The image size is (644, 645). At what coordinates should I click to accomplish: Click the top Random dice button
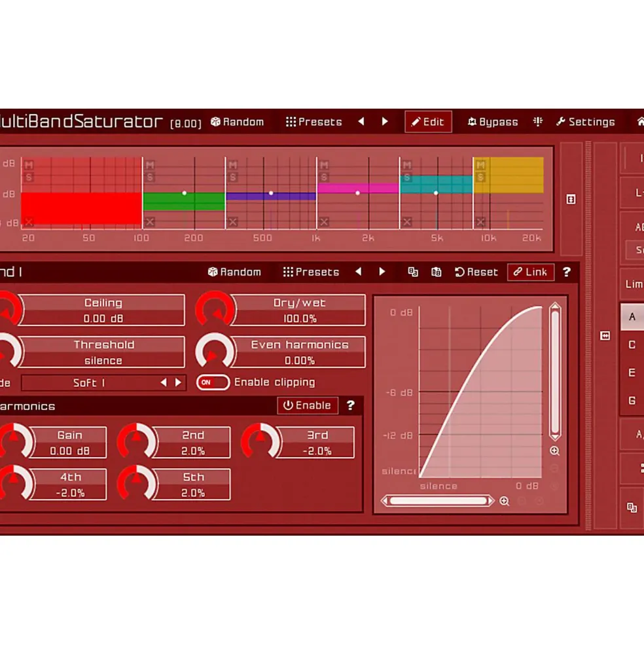[238, 122]
